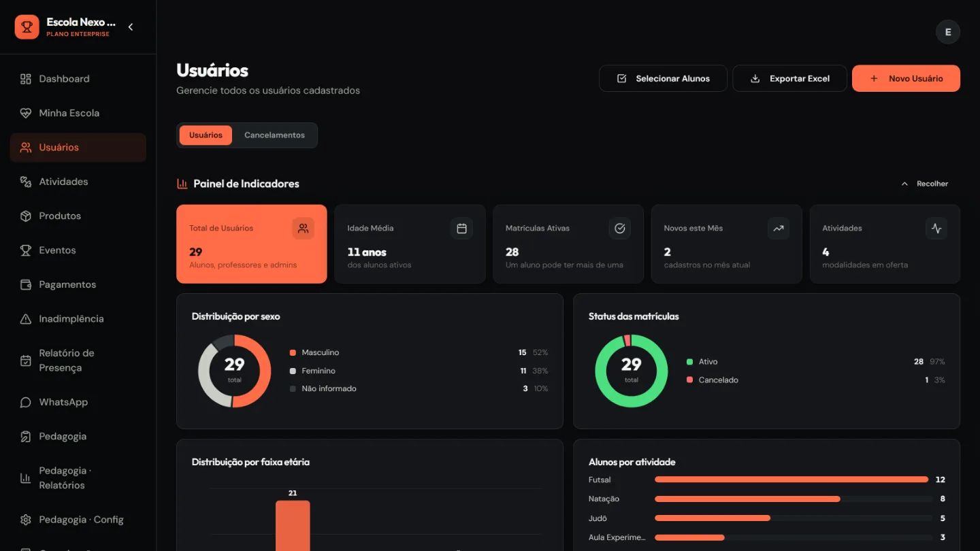Click the enrollment status donut chart
Viewport: 980px width, 551px height.
tap(632, 371)
